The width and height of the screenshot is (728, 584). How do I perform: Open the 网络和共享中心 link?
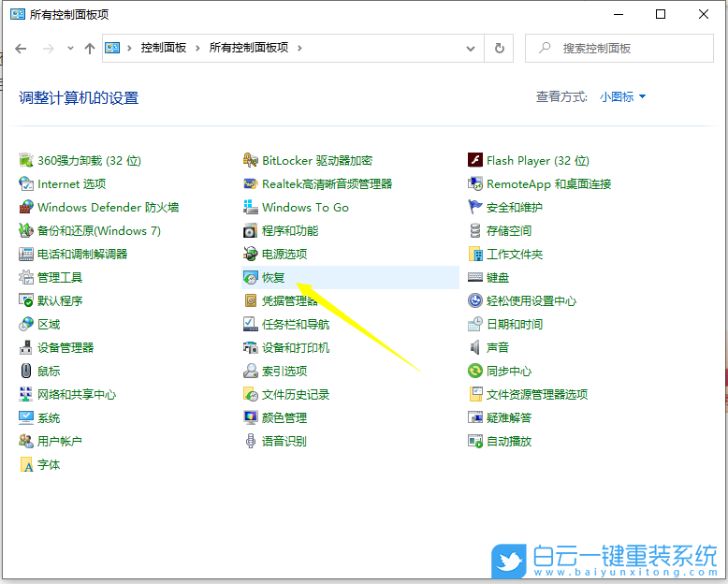[77, 395]
